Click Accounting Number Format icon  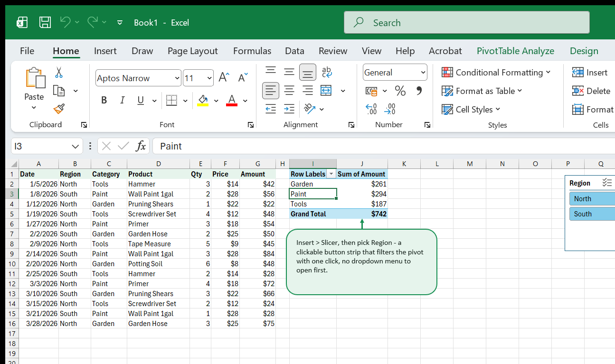371,91
